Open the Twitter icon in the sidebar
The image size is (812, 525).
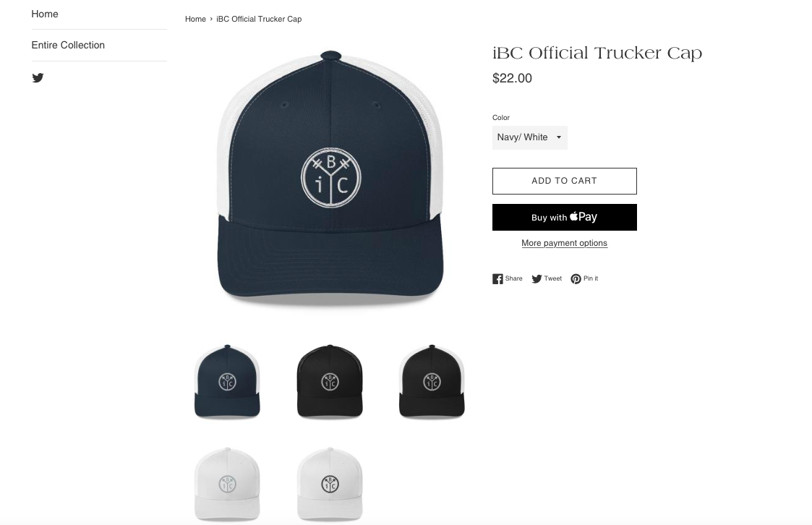[38, 77]
